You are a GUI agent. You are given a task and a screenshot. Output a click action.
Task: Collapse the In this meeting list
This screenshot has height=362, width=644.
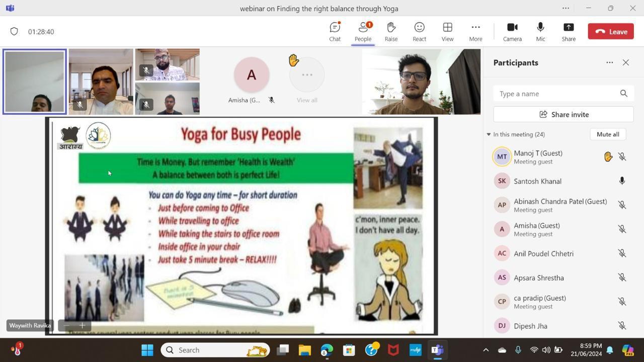coord(489,134)
